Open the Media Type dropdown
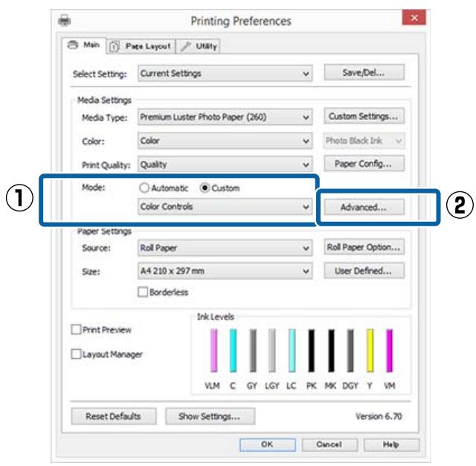The width and height of the screenshot is (476, 466). (225, 117)
